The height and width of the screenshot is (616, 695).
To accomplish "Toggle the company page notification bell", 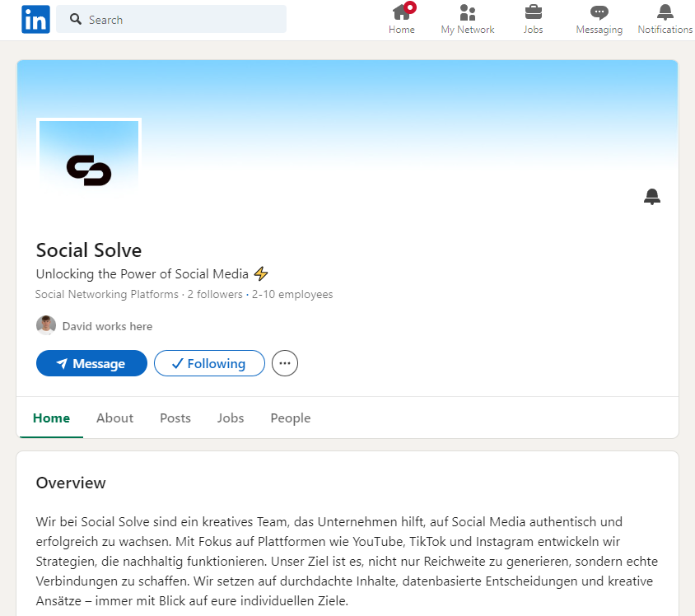I will coord(652,196).
